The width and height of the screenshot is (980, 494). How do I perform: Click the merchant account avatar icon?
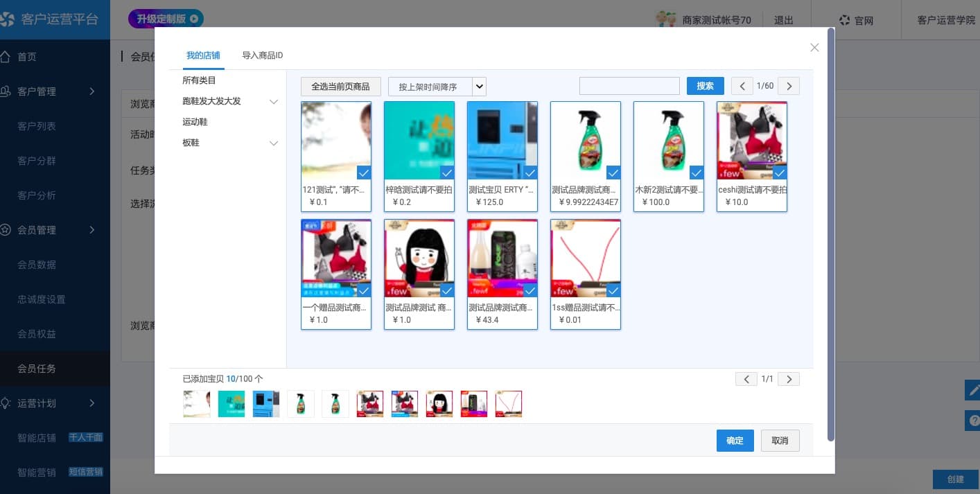665,19
